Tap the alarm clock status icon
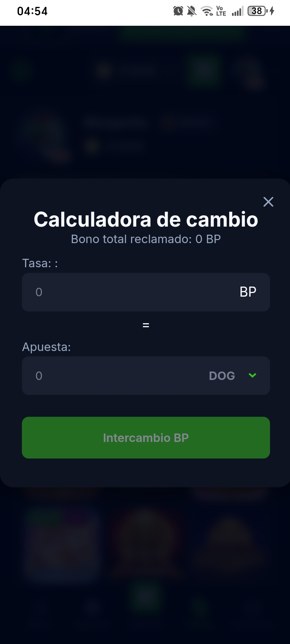This screenshot has width=290, height=644. [x=178, y=11]
